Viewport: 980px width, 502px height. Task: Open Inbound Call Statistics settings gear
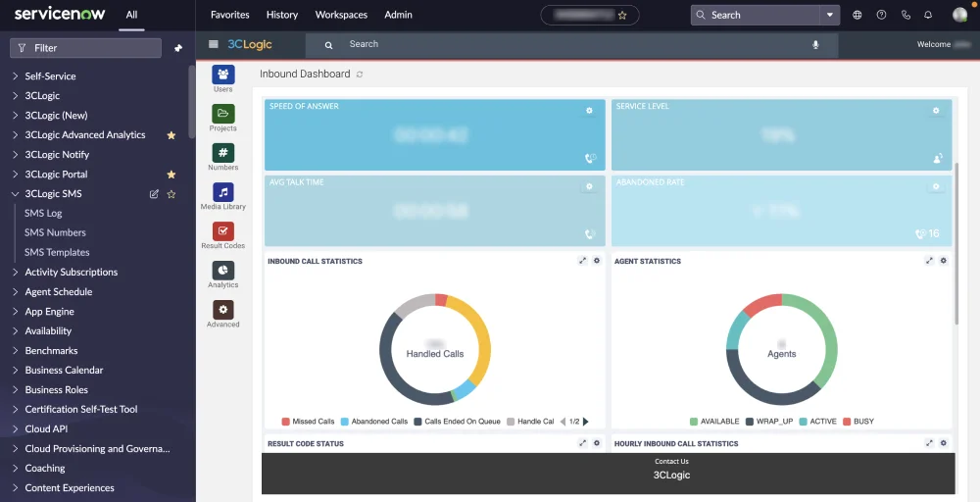597,261
